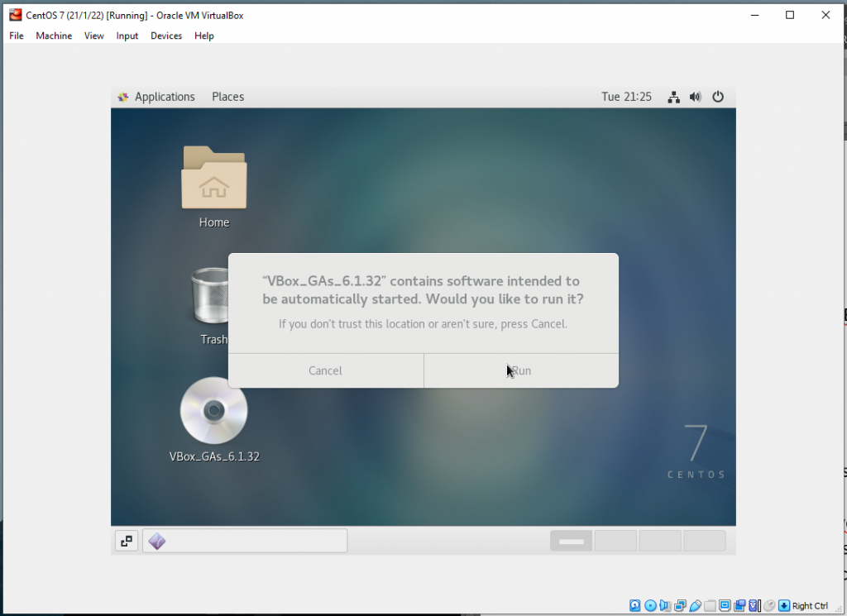Open the Places menu in CentOS panel
Screen dimensions: 847x616
(x=228, y=97)
